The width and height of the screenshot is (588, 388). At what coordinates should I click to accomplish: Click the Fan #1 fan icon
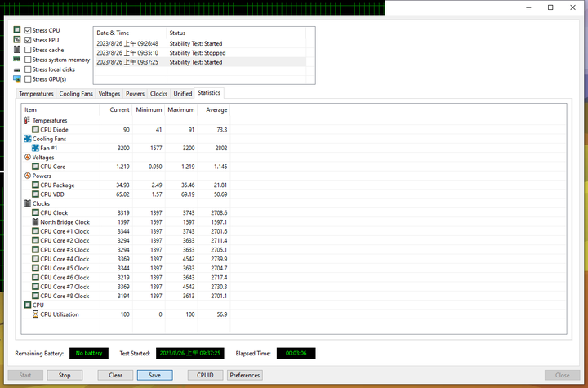point(35,148)
